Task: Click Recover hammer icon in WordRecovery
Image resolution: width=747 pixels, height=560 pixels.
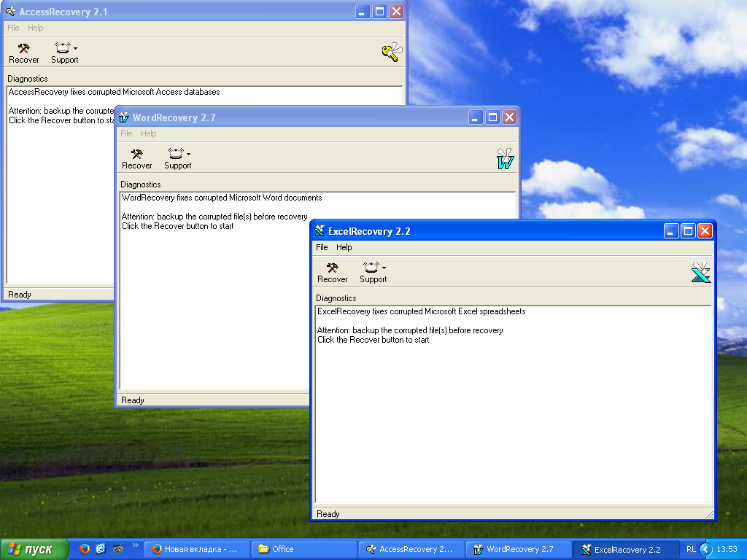Action: pyautogui.click(x=136, y=155)
